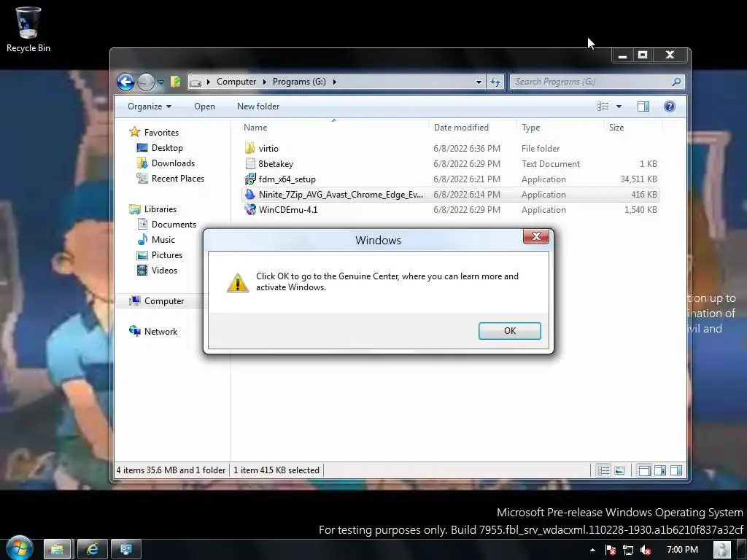747x560 pixels.
Task: Refresh the Programs (G:) folder view
Action: tap(495, 82)
